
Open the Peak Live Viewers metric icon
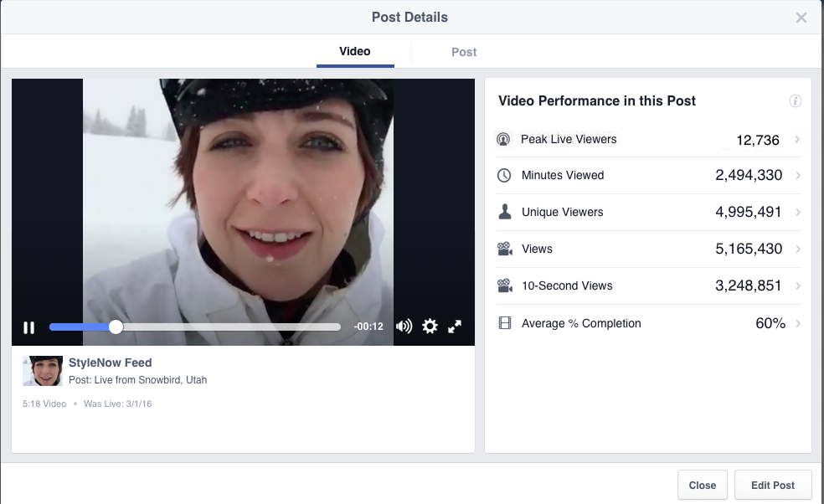503,138
